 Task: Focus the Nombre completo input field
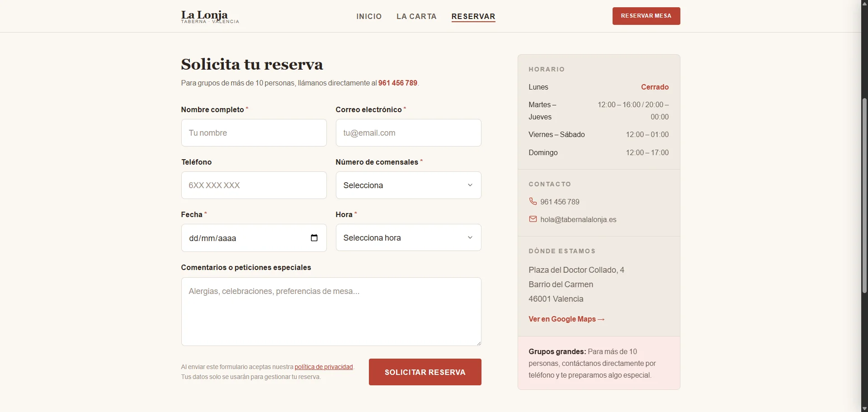point(254,133)
